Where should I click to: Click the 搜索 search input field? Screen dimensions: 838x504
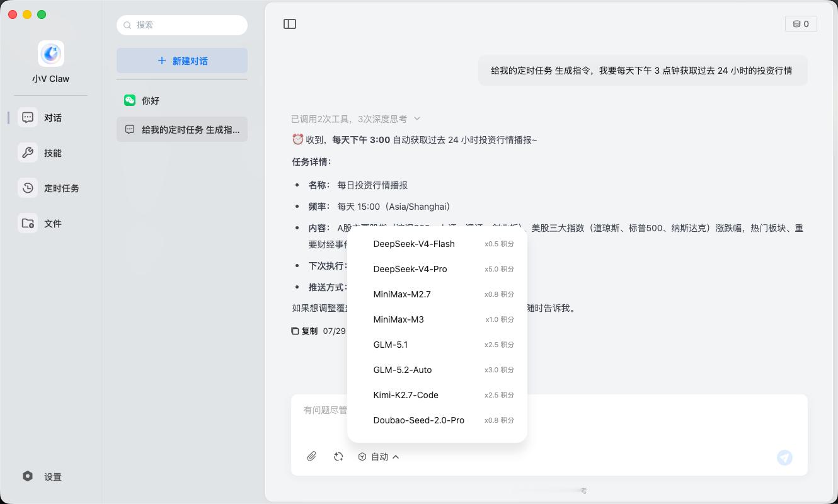[182, 25]
